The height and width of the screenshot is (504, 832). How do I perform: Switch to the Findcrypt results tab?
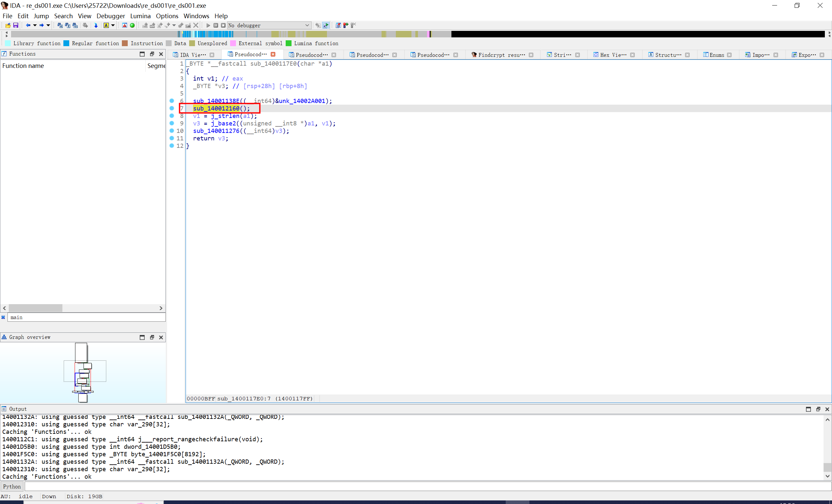pos(501,55)
